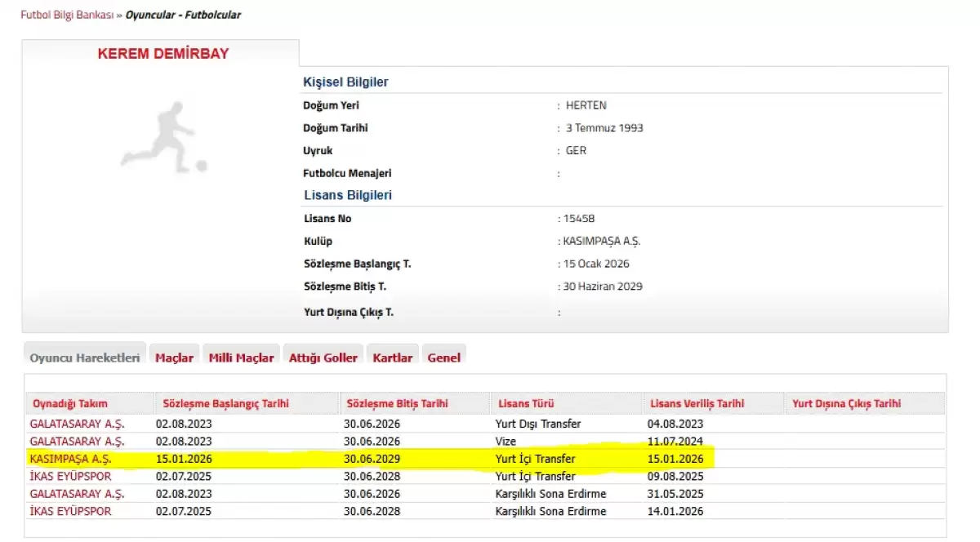This screenshot has width=980, height=542.
Task: Click the KEREM DEMİRBAY player name heading
Action: click(163, 54)
